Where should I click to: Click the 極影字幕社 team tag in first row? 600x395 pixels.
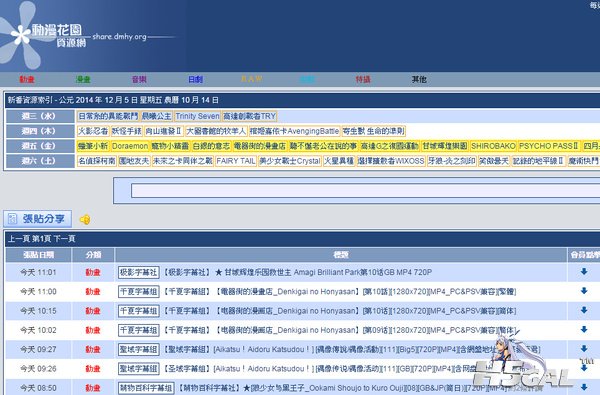[x=139, y=272]
